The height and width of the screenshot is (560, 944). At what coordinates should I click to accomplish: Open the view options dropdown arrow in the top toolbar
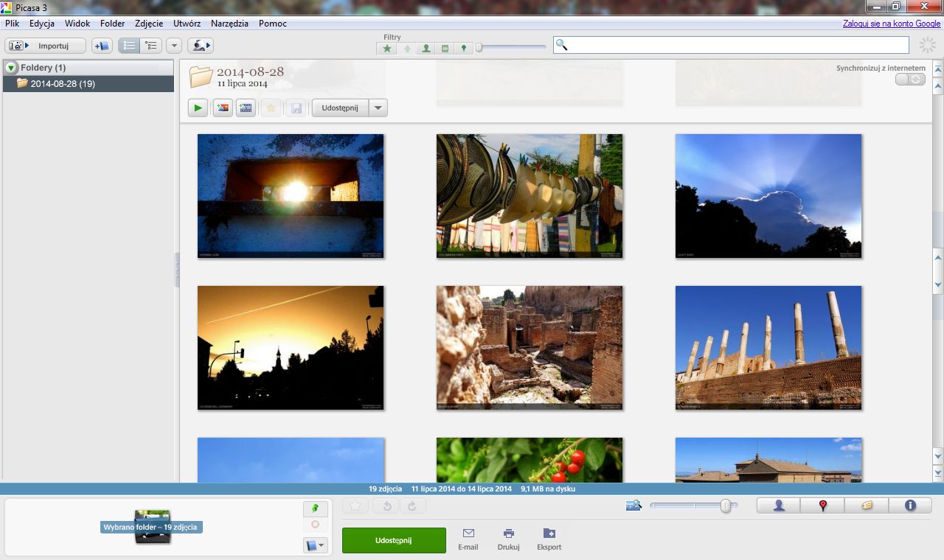(x=174, y=46)
